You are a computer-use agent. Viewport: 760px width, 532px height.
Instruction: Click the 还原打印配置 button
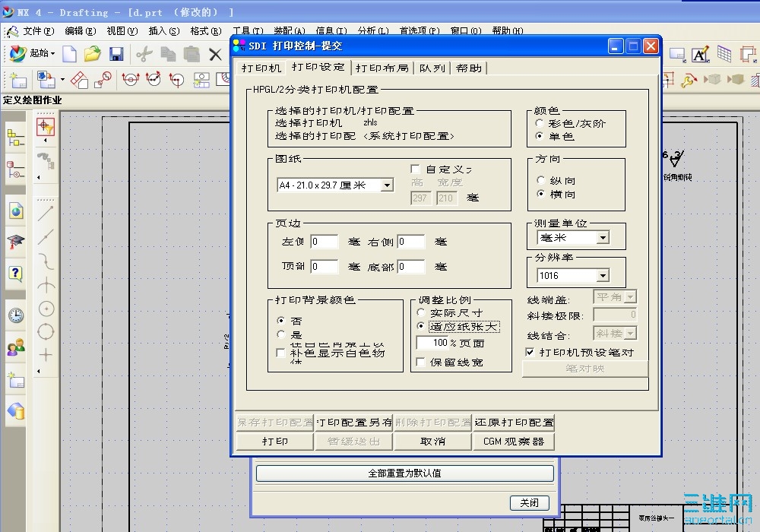tap(514, 423)
